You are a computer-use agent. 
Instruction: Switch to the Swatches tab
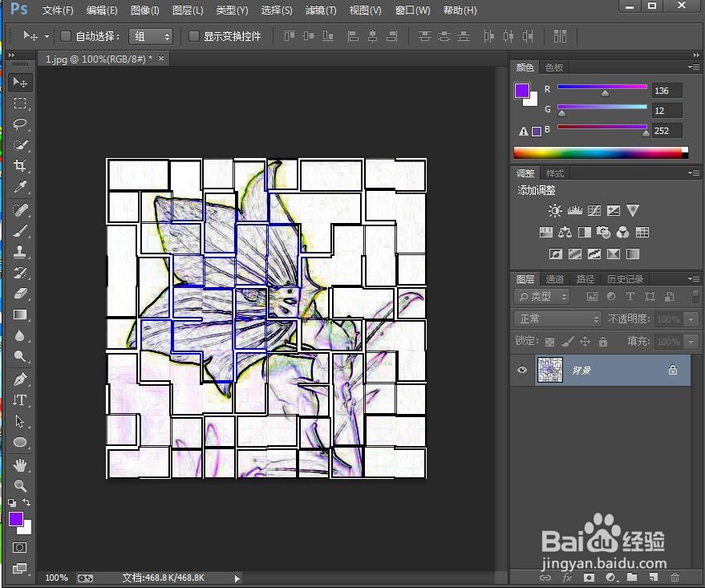click(554, 67)
